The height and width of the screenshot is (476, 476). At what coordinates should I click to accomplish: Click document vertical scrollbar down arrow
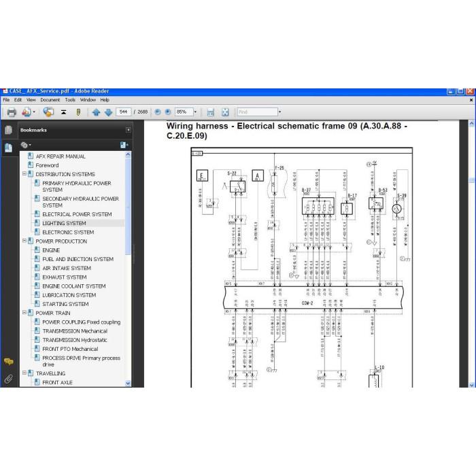click(472, 385)
